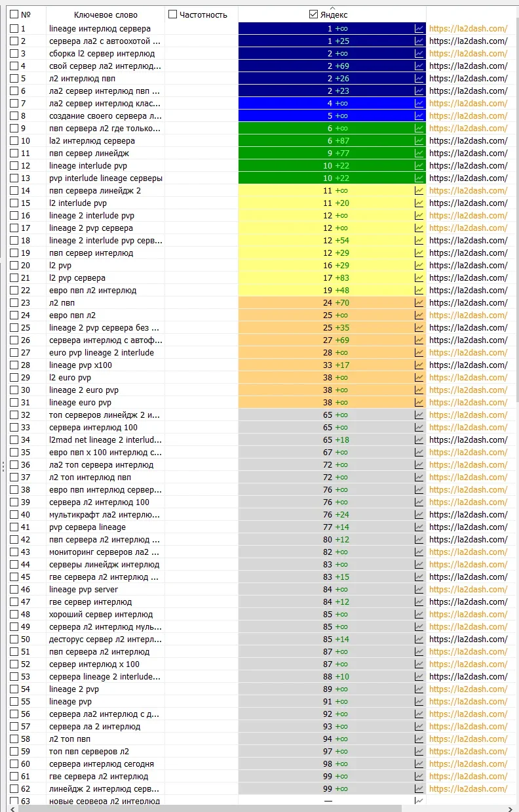The image size is (519, 812).
Task: Open la2dash.com link for 'l2 pvp сервера'
Action: pos(468,277)
